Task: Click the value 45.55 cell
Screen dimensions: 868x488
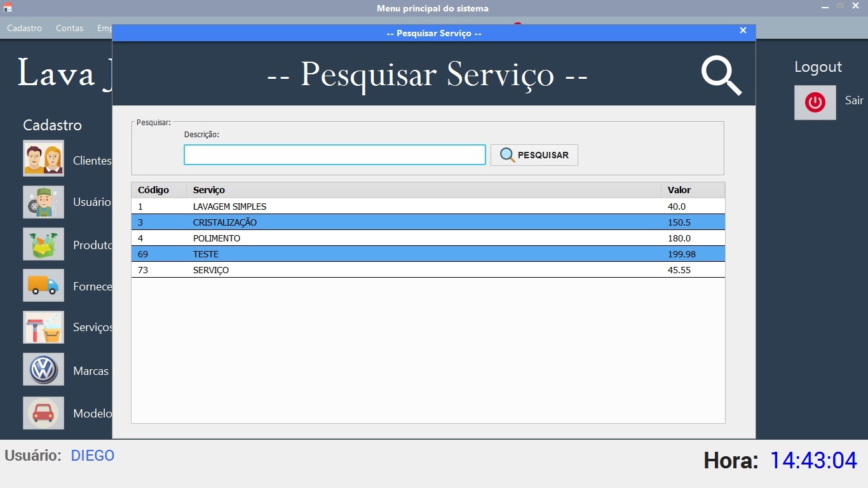Action: [x=693, y=270]
